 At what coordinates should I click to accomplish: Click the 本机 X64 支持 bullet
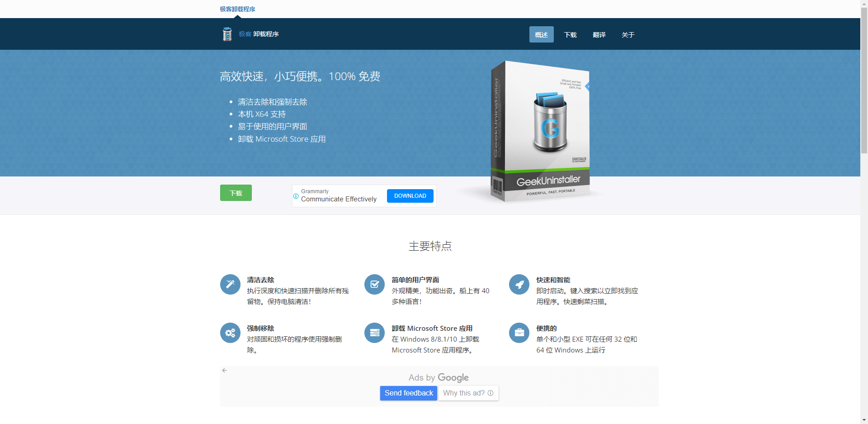pyautogui.click(x=262, y=114)
